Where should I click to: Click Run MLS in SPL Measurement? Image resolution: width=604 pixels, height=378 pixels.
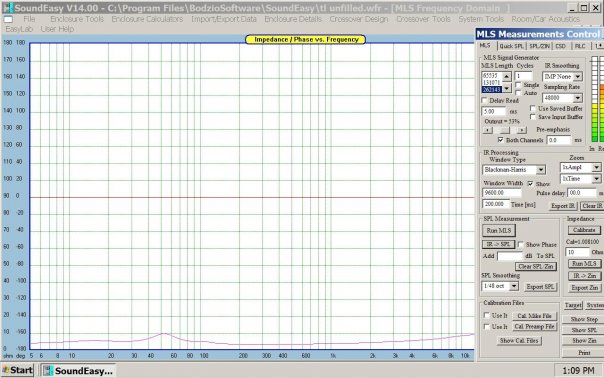[499, 230]
